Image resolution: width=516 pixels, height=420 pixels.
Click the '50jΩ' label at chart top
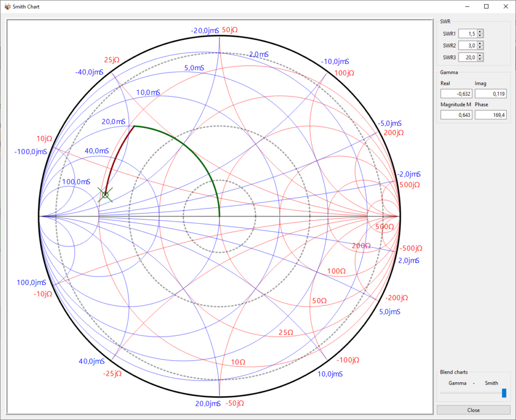[230, 30]
